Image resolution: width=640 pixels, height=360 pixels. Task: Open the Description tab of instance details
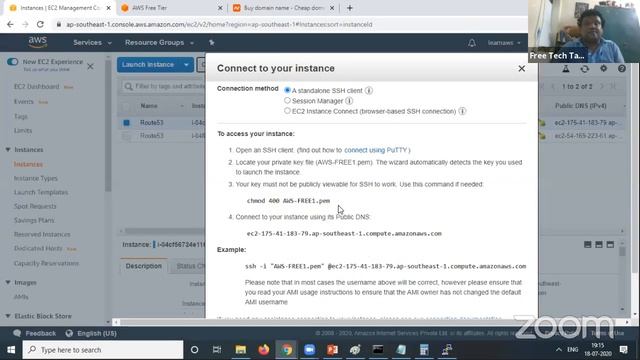click(144, 266)
